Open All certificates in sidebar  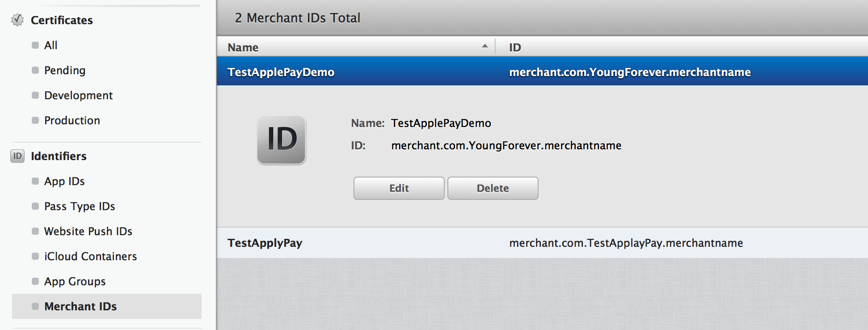[x=51, y=45]
